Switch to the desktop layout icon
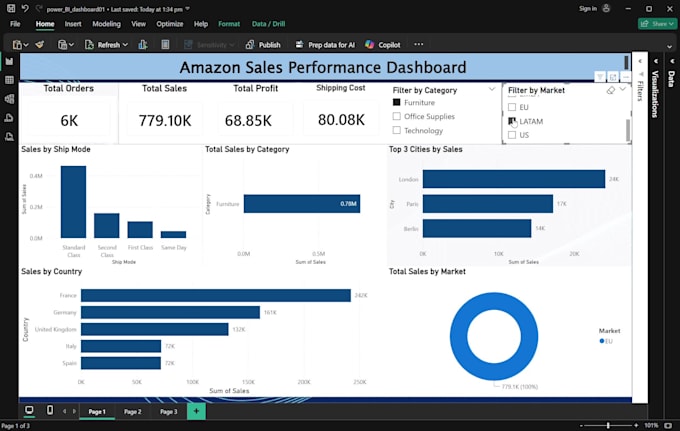This screenshot has height=431, width=680. coord(29,410)
